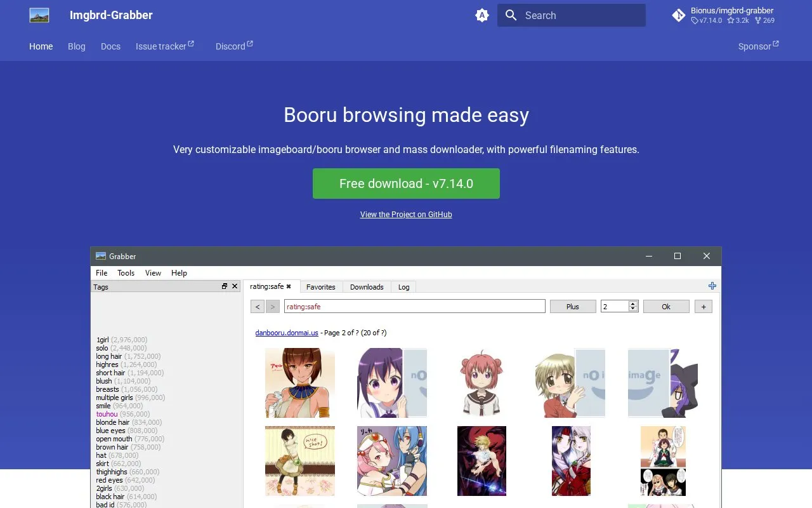This screenshot has height=508, width=812.
Task: Go to previous page with < button
Action: tap(257, 307)
